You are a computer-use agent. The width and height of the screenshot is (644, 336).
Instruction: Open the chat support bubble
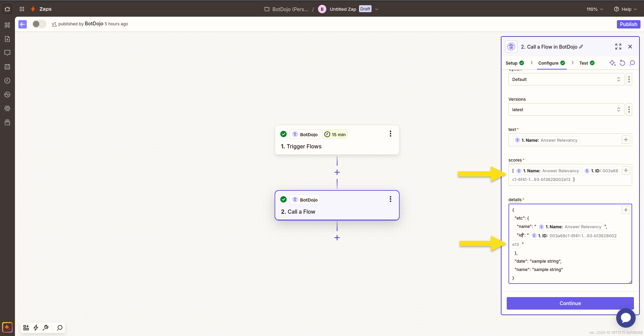626,318
